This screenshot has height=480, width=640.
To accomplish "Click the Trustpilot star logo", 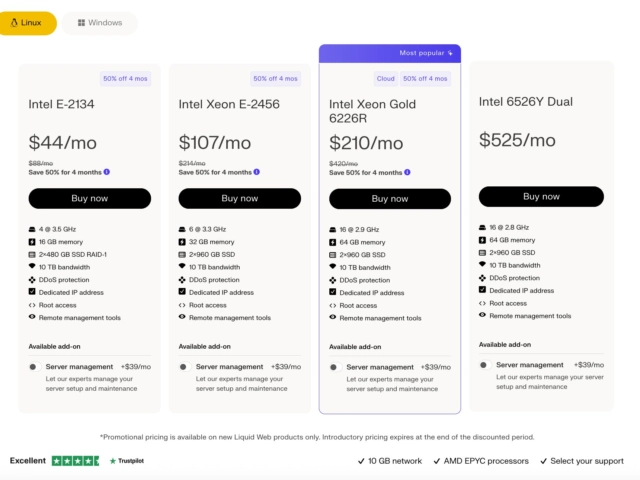I will click(x=113, y=461).
